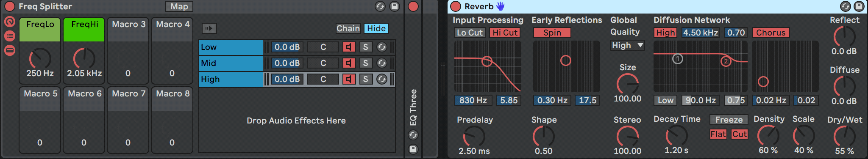
Task: Click the Predelay knob
Action: [474, 137]
